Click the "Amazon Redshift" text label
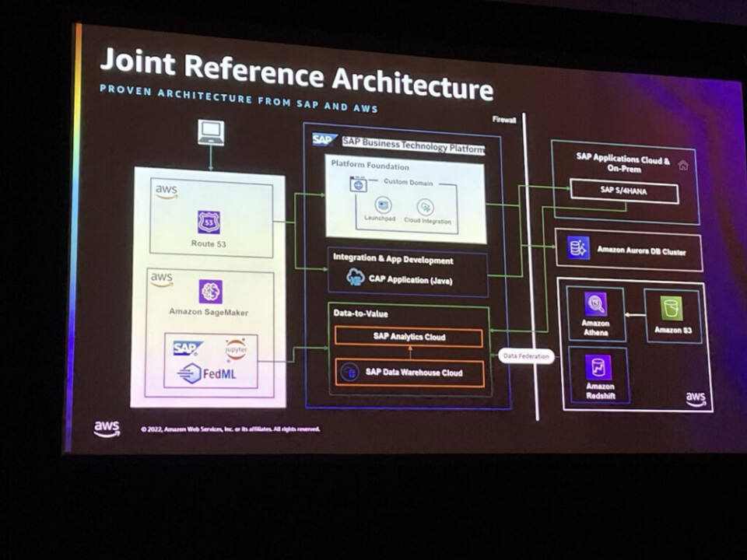Image resolution: width=747 pixels, height=560 pixels. pos(600,391)
